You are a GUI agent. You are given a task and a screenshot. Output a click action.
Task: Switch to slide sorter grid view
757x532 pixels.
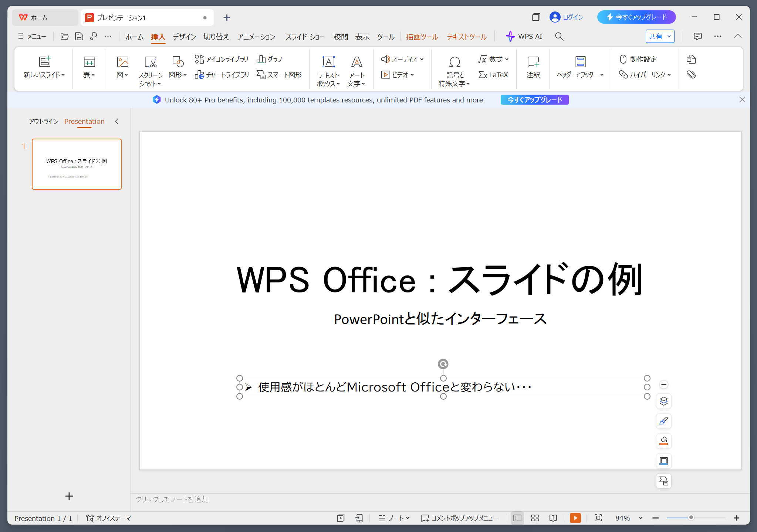click(535, 518)
